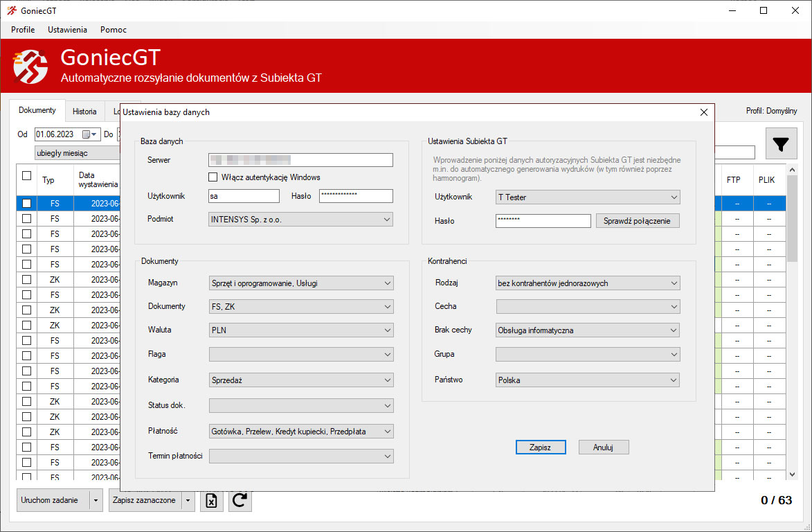Expand the Status dok. dropdown
Viewport: 812px width, 532px height.
(x=301, y=406)
